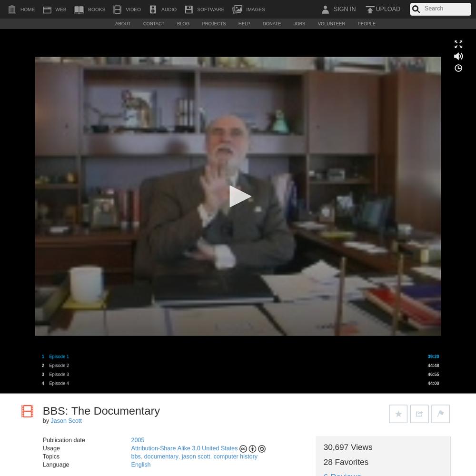
Task: Click the computer history topic link
Action: pyautogui.click(x=235, y=456)
